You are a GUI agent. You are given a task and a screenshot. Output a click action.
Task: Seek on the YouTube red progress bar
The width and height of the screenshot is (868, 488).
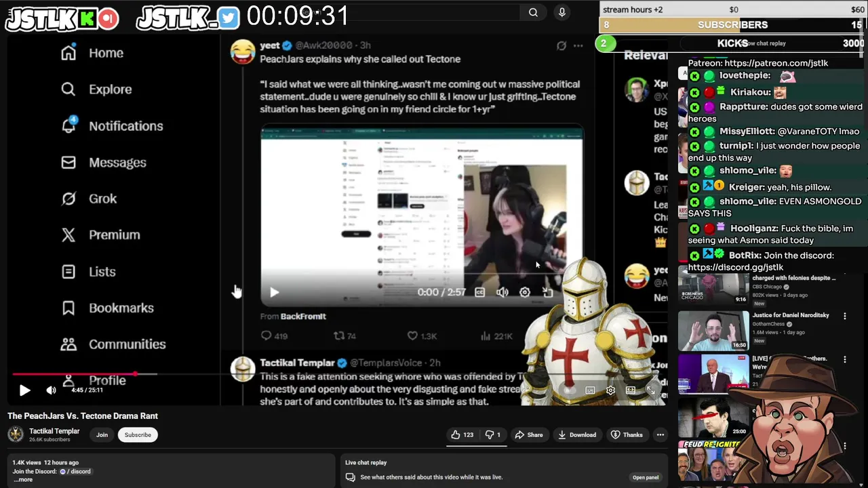tap(85, 373)
